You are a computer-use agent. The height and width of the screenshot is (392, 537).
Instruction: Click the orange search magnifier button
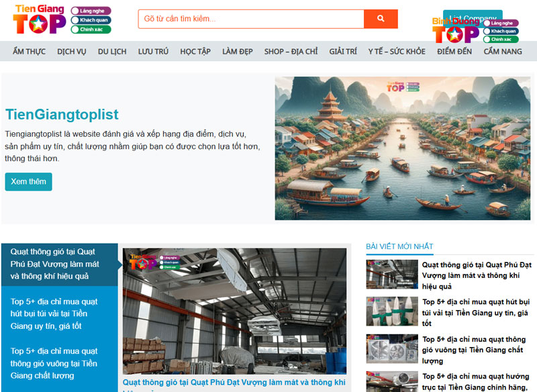coord(381,19)
